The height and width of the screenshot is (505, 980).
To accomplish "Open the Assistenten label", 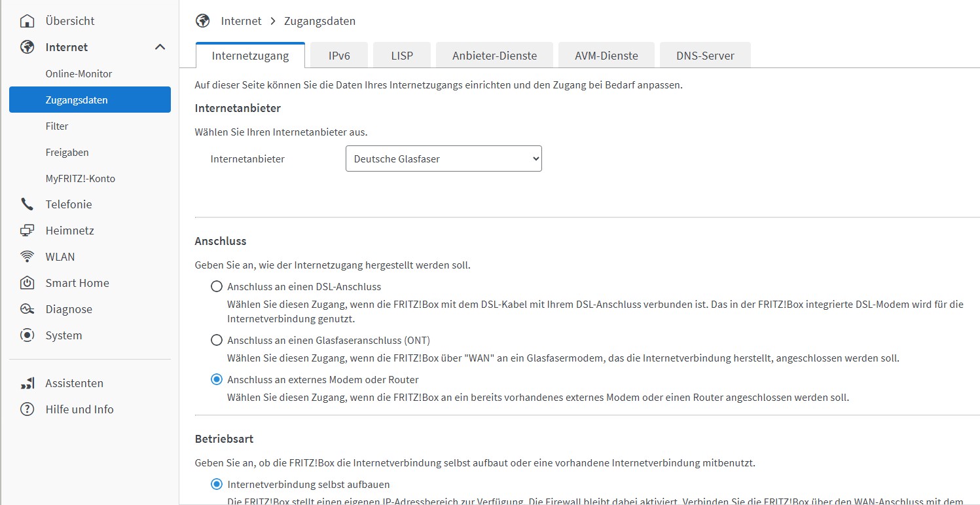I will 74,383.
